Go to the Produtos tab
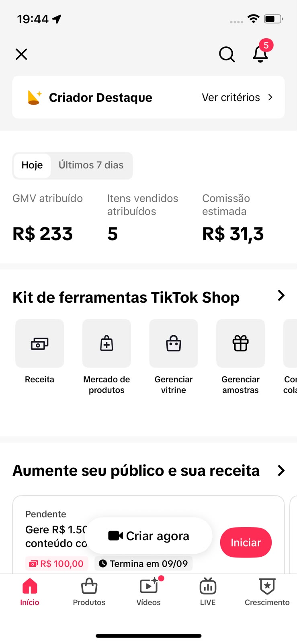The width and height of the screenshot is (297, 644). coord(89,592)
